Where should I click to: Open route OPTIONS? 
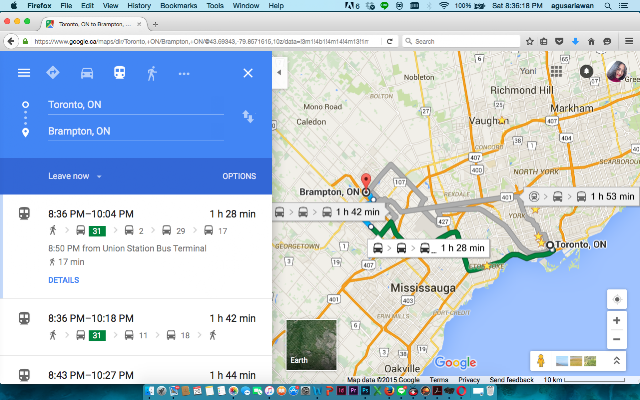[239, 176]
